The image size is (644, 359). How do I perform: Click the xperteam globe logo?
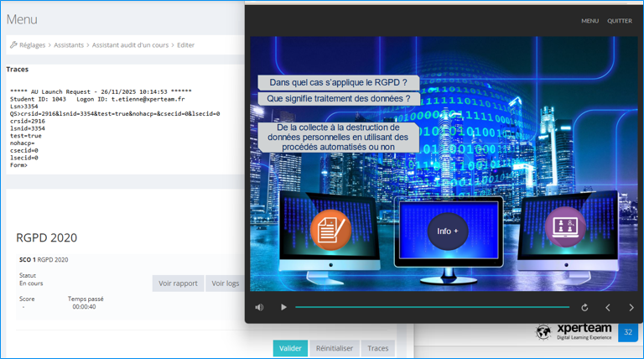(544, 333)
